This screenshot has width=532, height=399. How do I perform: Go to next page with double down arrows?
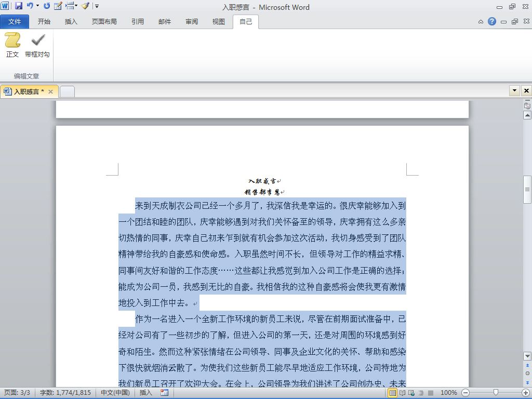click(527, 382)
